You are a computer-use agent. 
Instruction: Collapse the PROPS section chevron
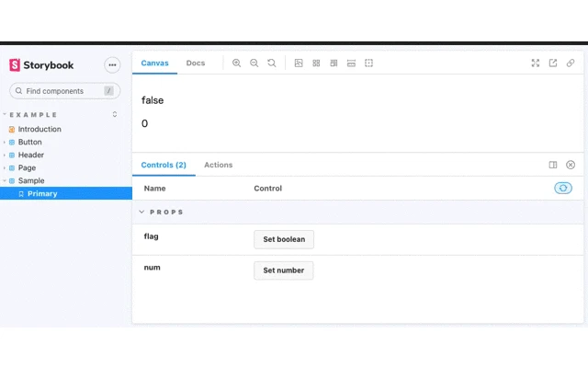pos(141,212)
